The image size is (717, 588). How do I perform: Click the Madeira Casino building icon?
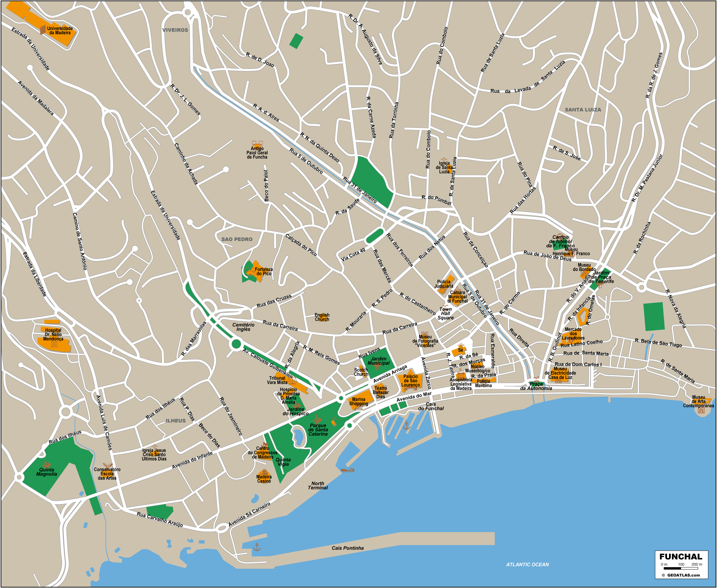pyautogui.click(x=265, y=472)
